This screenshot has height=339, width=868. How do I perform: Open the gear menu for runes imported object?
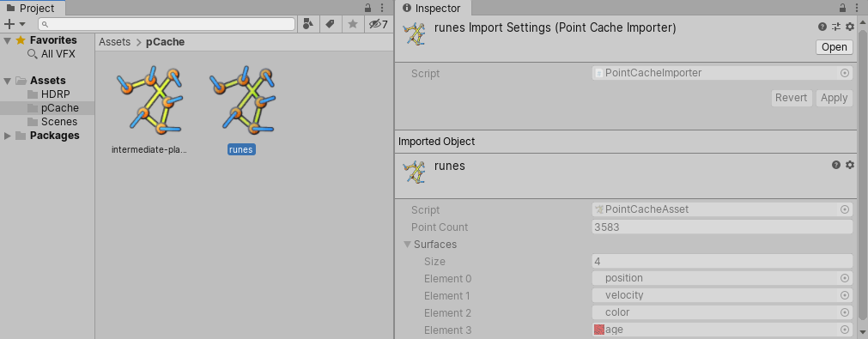[x=850, y=165]
